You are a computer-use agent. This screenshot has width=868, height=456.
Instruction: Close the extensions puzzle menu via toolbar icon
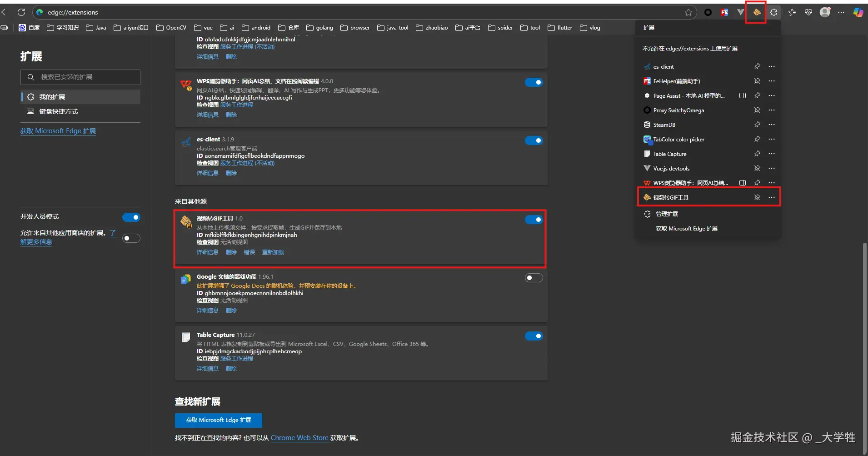(773, 12)
